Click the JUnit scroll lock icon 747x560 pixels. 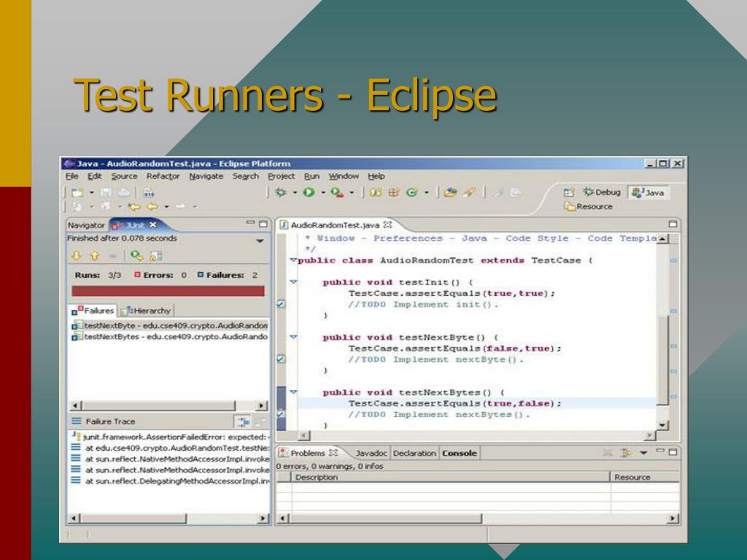click(156, 256)
